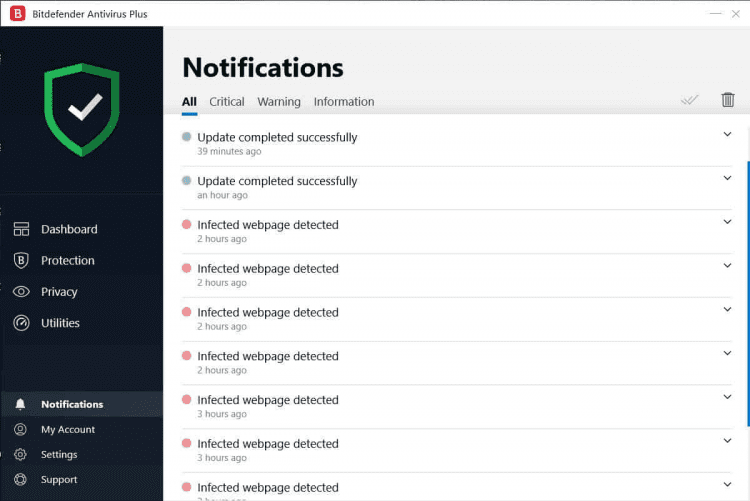The height and width of the screenshot is (501, 750).
Task: Click the Support lifebuoy icon
Action: [x=20, y=479]
